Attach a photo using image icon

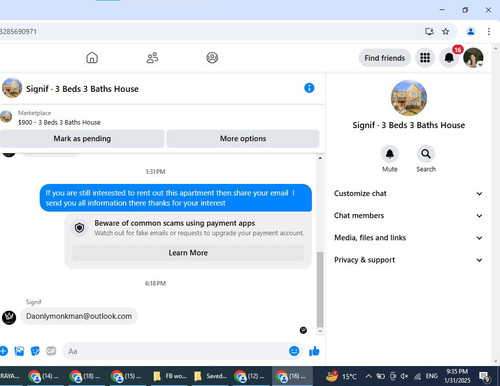click(x=19, y=351)
